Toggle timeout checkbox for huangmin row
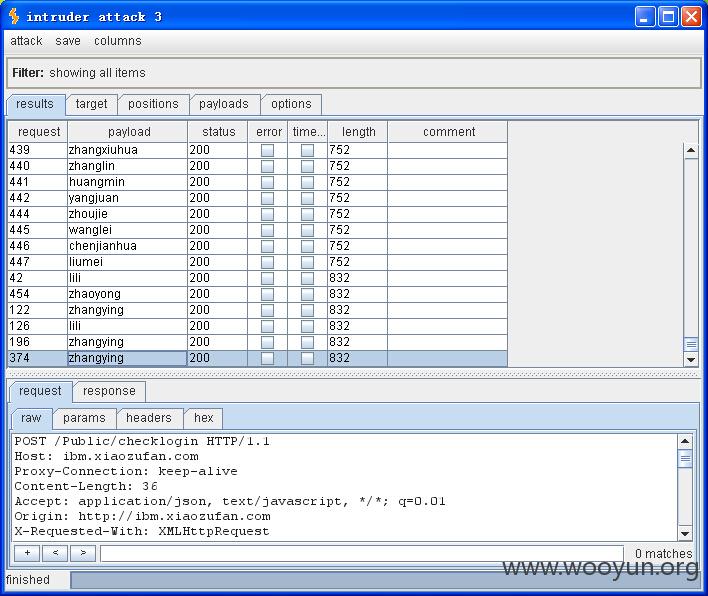 (x=307, y=182)
